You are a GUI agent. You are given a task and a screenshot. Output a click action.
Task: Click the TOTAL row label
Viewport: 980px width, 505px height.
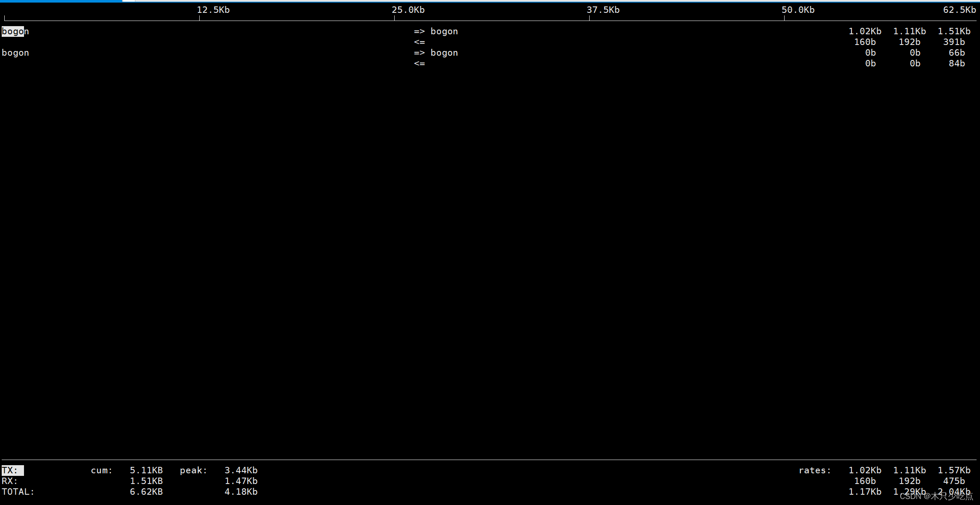click(18, 491)
